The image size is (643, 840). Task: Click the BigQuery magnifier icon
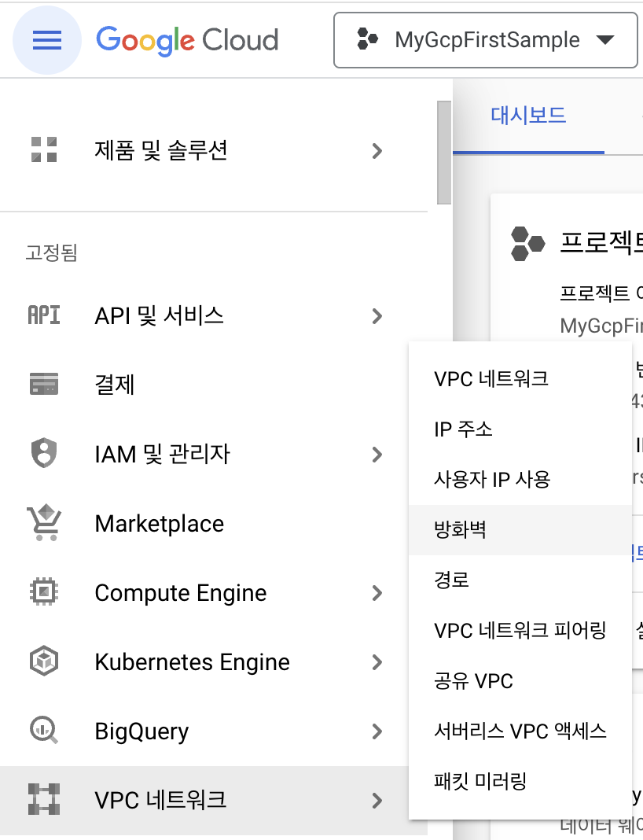click(44, 730)
